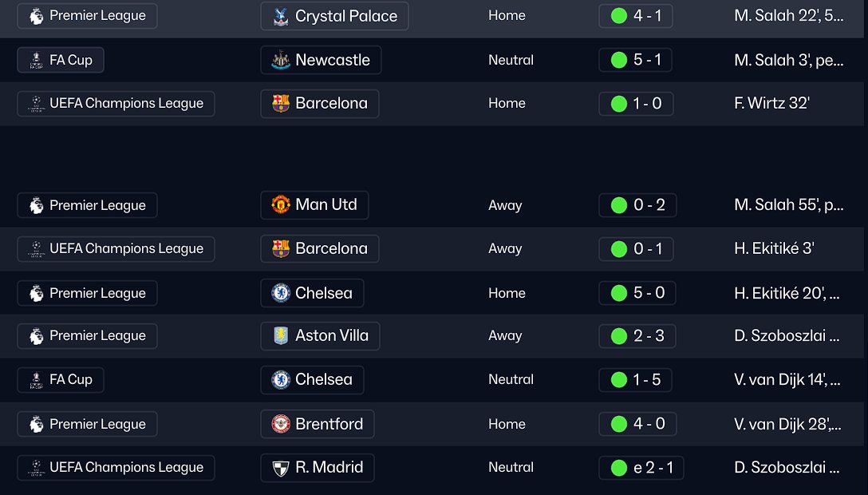Click green win indicator beside 4 - 1

[618, 16]
